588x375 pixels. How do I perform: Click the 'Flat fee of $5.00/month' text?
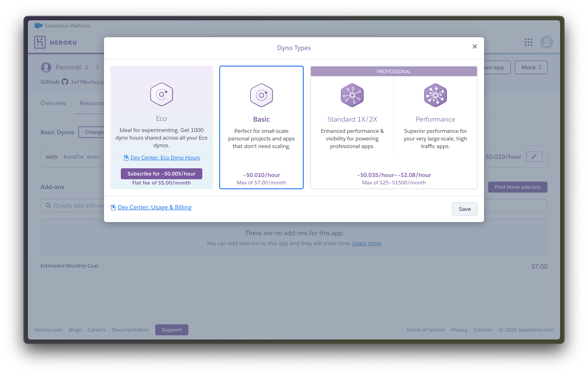[161, 183]
